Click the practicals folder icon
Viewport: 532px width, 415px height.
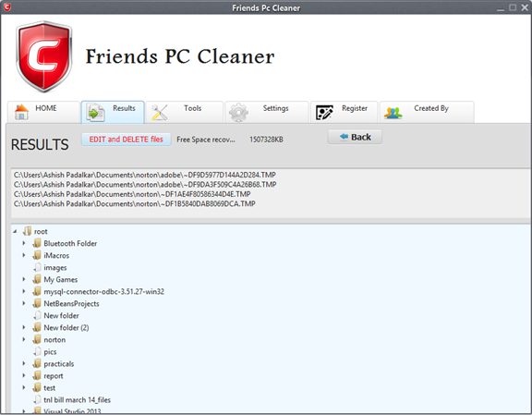click(x=37, y=364)
